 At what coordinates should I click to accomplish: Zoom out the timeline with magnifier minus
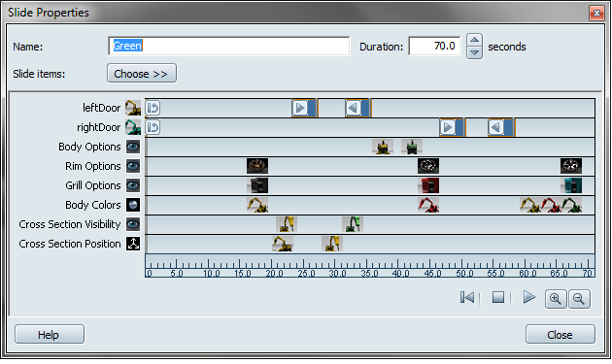click(x=579, y=299)
